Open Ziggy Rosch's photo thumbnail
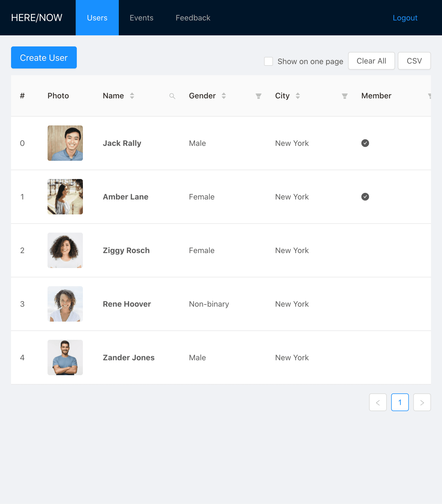 point(65,250)
